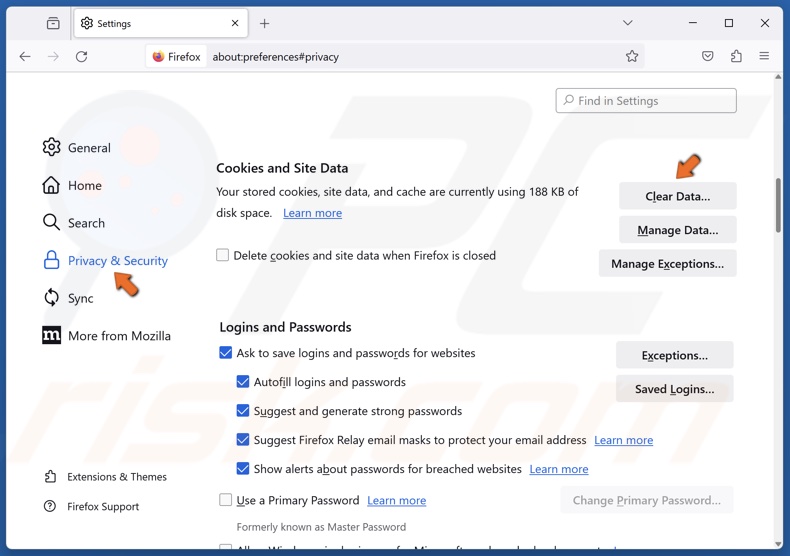790x556 pixels.
Task: Toggle Autofill logins and passwords checkbox
Action: [x=242, y=381]
